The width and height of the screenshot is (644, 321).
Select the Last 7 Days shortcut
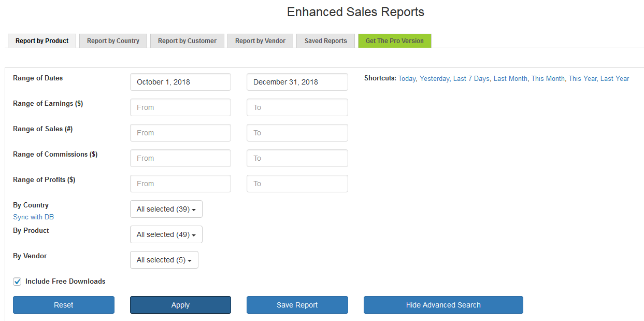tap(471, 79)
